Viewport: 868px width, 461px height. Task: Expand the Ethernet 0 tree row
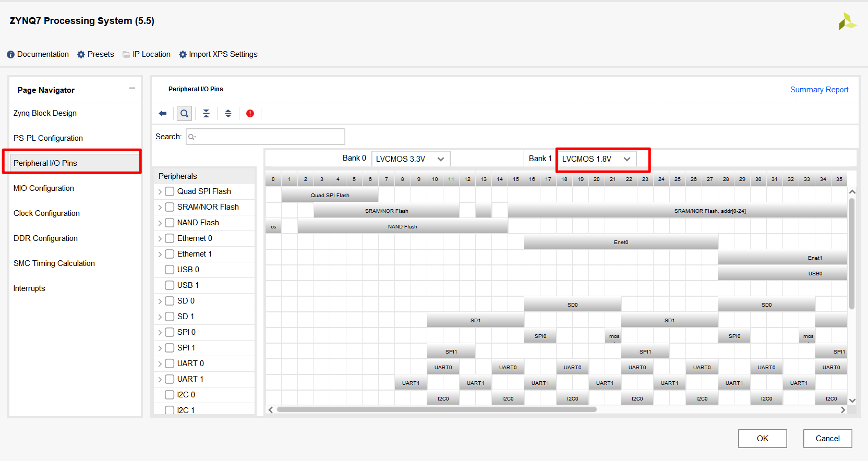(160, 239)
